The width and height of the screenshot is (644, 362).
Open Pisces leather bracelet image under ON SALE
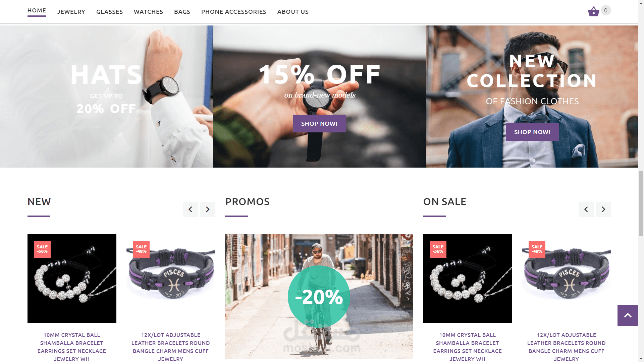click(566, 279)
